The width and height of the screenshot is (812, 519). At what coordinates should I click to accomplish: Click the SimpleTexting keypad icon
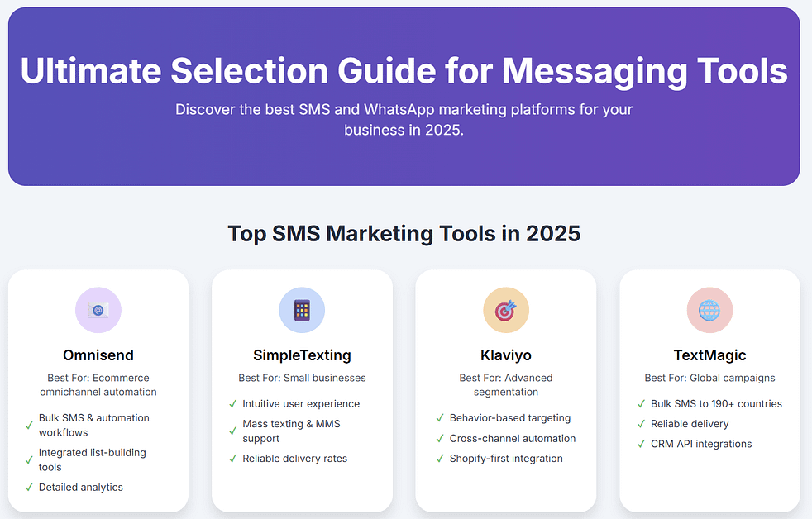tap(302, 310)
